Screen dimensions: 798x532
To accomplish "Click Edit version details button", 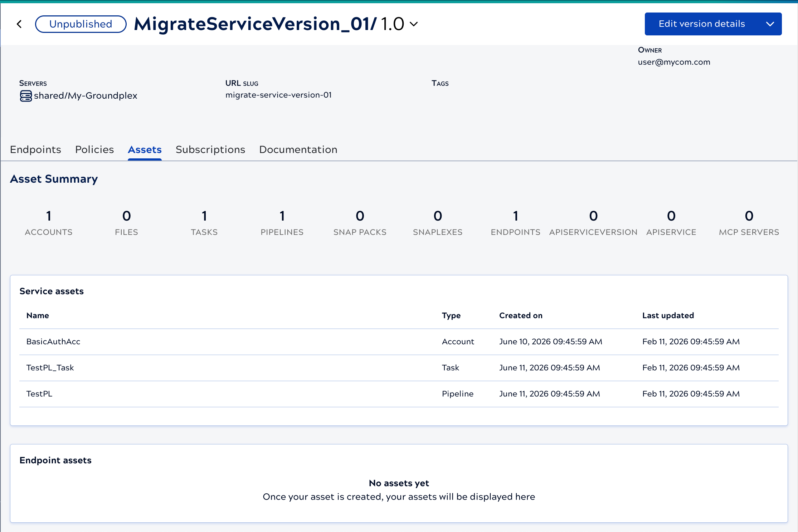I will pos(702,24).
